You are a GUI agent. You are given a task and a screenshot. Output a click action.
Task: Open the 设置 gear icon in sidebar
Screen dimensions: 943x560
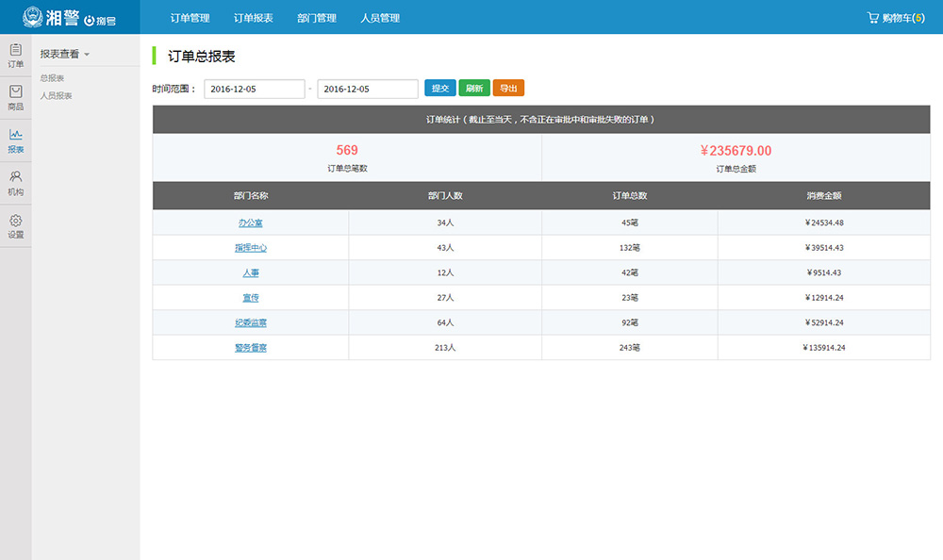[15, 221]
